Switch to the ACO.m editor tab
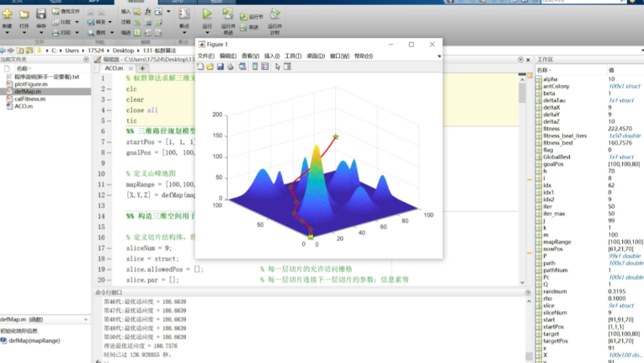Viewport: 644px width, 363px height. tap(113, 69)
